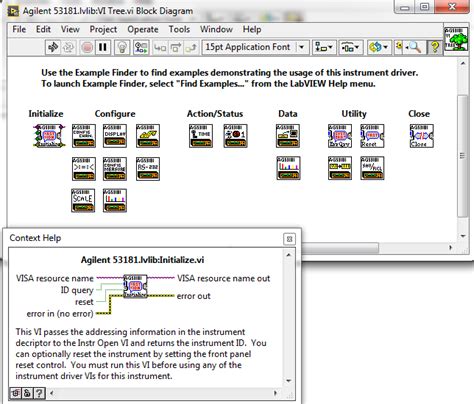Toggle the Lock Context Help button
The height and width of the screenshot is (404, 474).
point(27,393)
